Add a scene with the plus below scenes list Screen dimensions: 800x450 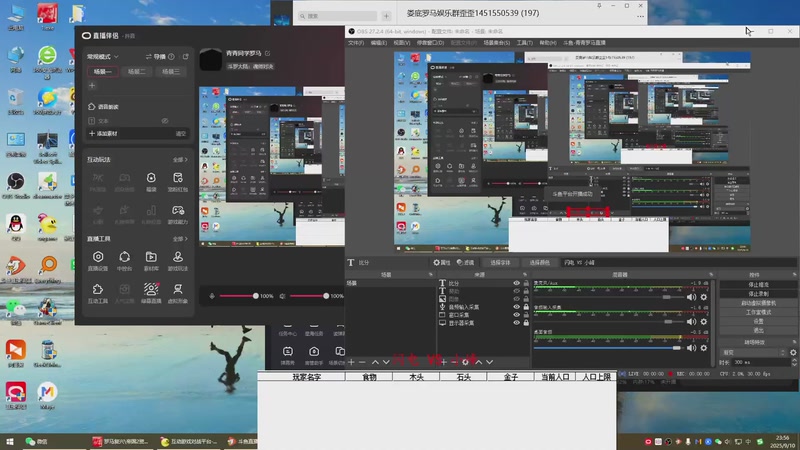[351, 362]
